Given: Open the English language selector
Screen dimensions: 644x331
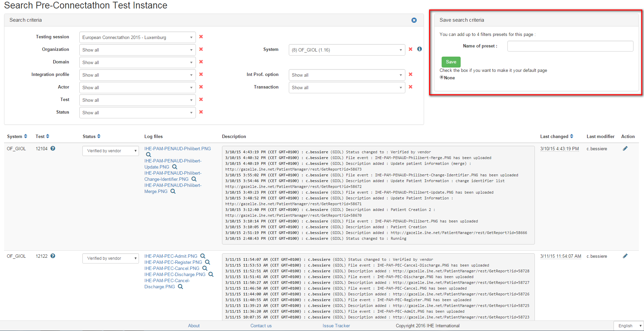Looking at the screenshot, I should point(629,326).
